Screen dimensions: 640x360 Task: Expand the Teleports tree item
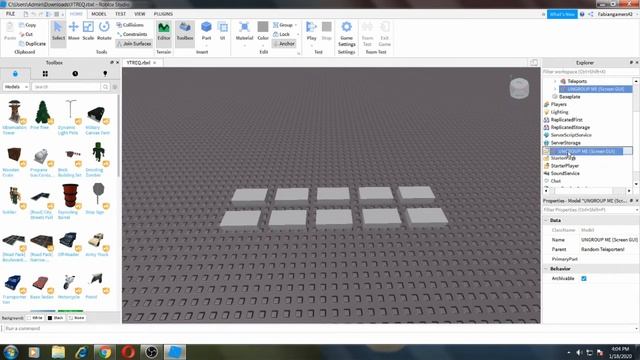[x=555, y=81]
